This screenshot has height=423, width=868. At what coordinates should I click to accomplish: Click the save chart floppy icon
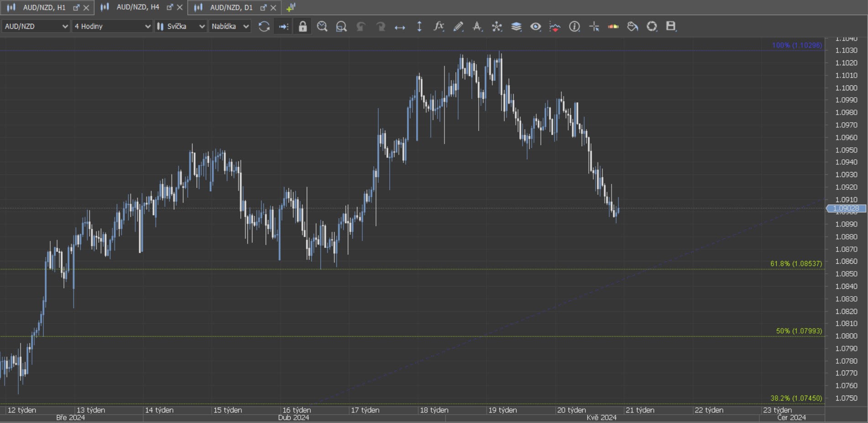click(x=670, y=26)
